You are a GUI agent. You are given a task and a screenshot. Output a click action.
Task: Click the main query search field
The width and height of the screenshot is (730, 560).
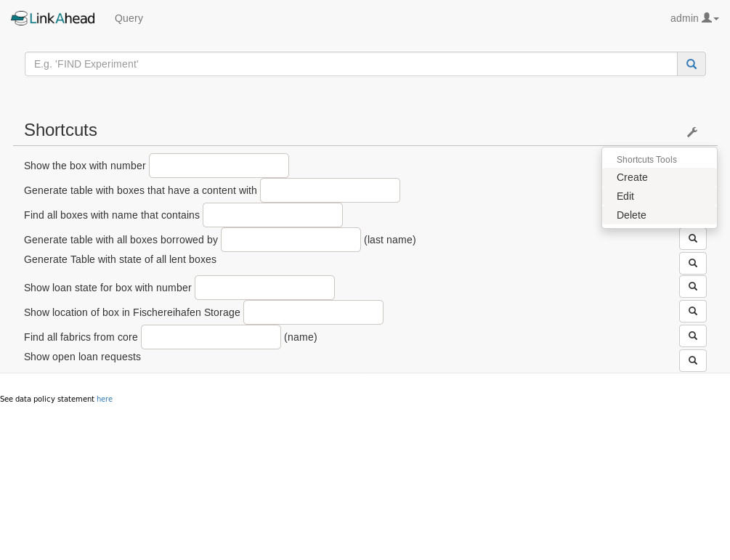click(x=351, y=64)
